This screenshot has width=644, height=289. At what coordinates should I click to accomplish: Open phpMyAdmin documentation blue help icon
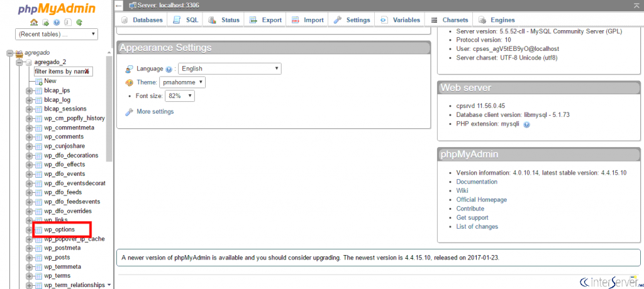click(x=57, y=22)
